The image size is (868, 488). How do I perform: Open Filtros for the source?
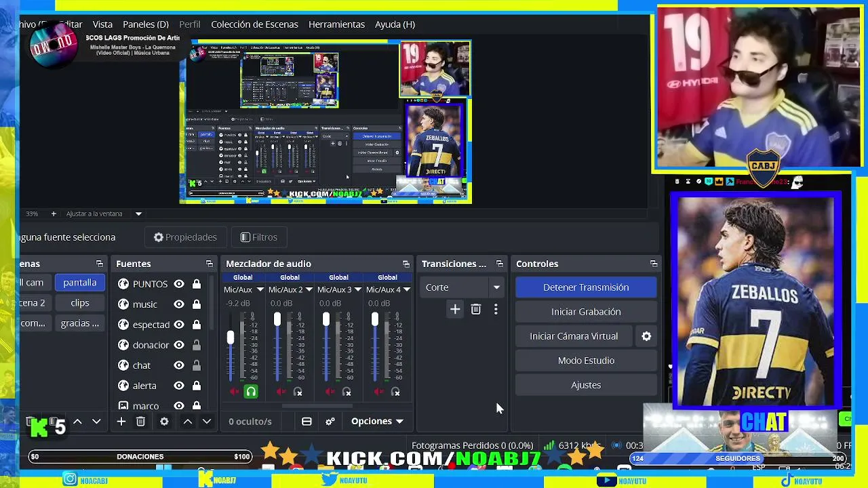258,237
